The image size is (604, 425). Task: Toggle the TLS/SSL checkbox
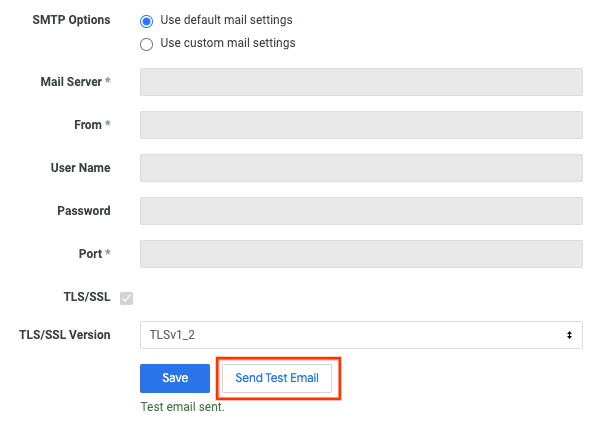[x=126, y=298]
